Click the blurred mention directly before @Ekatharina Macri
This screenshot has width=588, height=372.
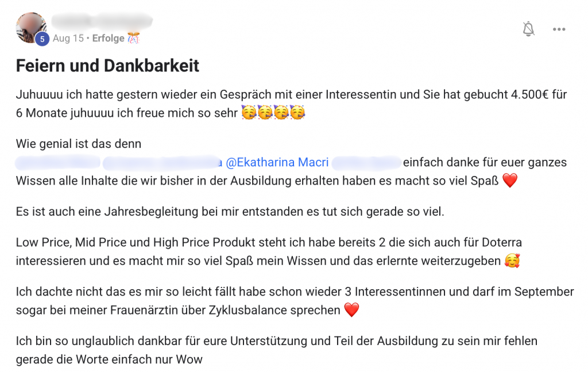pyautogui.click(x=163, y=162)
